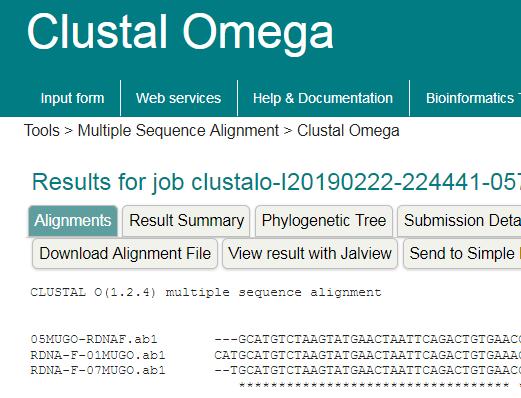Click the RDNA-F-07MUGO.ab1 sequence row
The width and height of the screenshot is (521, 398).
[276, 370]
